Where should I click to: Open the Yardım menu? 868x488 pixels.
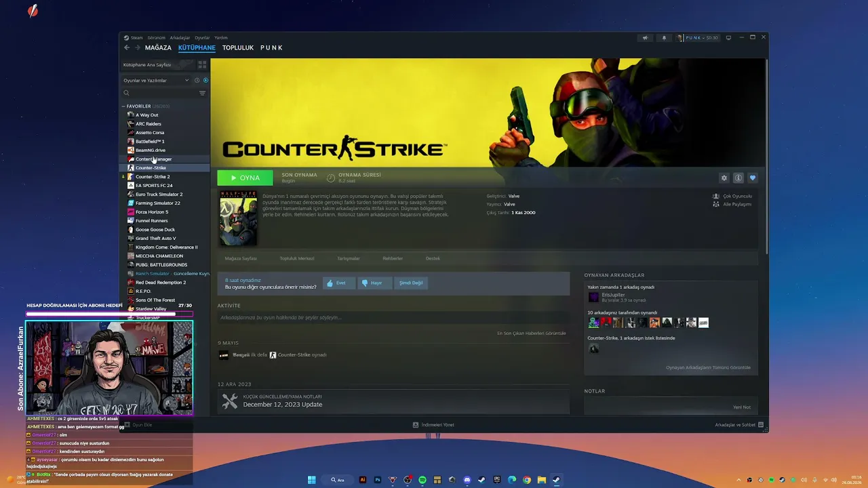[221, 38]
